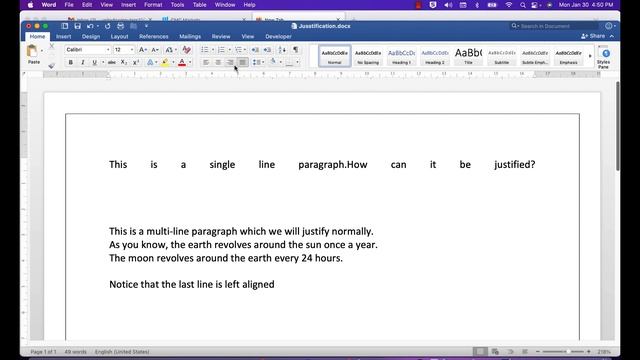Switch to Print Layout view in the status bar
The image size is (640, 360).
pos(480,351)
